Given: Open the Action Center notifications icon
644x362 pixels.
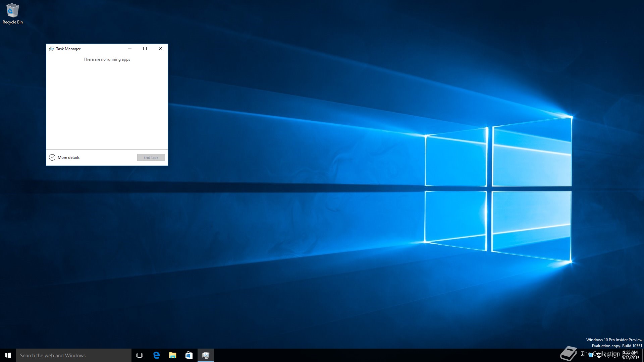Looking at the screenshot, I should pos(615,355).
